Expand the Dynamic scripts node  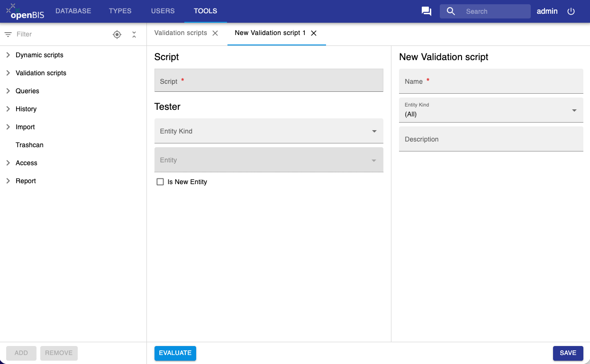8,55
